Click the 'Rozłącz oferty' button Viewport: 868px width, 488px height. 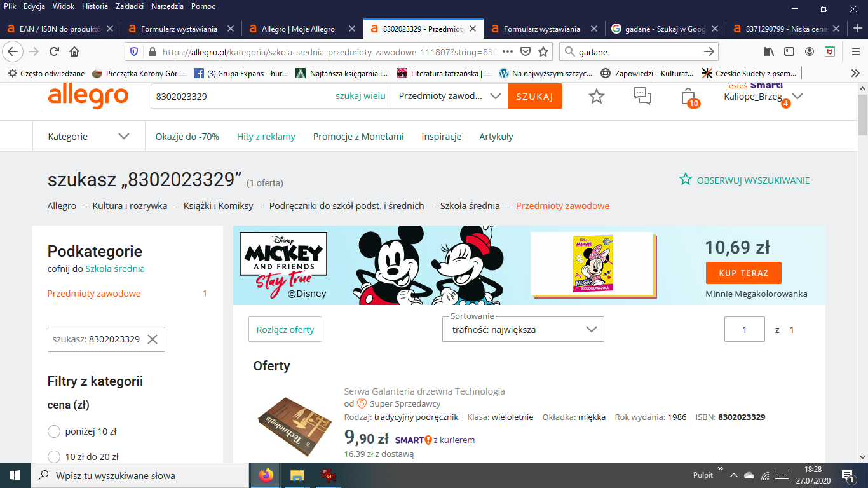285,330
